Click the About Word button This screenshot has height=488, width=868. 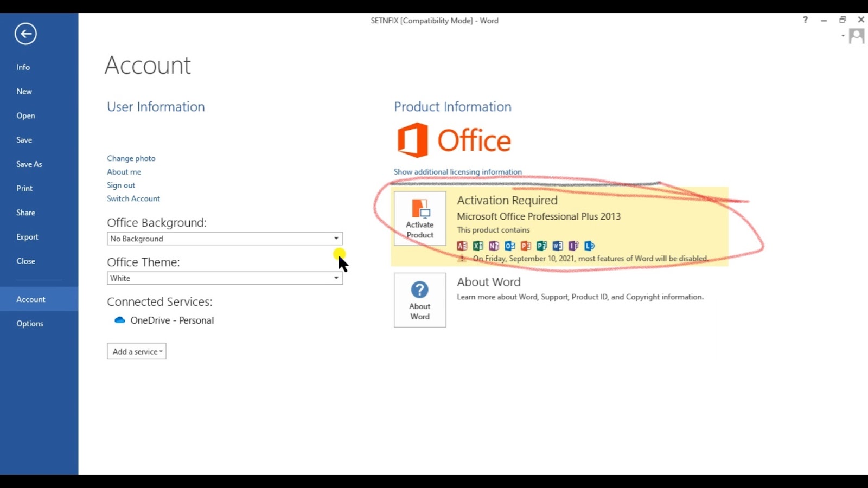pos(420,300)
